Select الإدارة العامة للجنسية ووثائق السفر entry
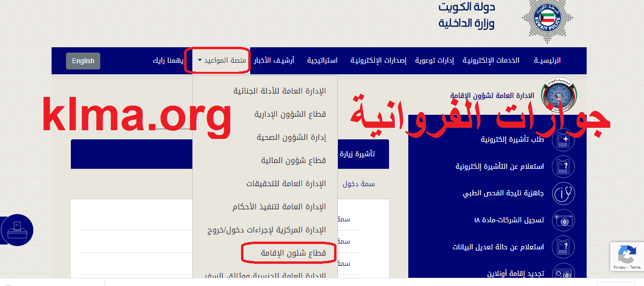The width and height of the screenshot is (644, 286). (265, 276)
